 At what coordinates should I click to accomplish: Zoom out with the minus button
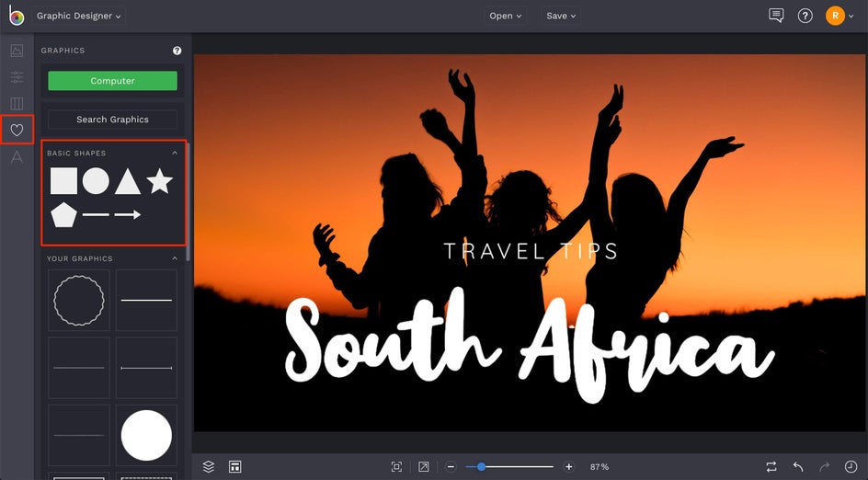pos(451,467)
